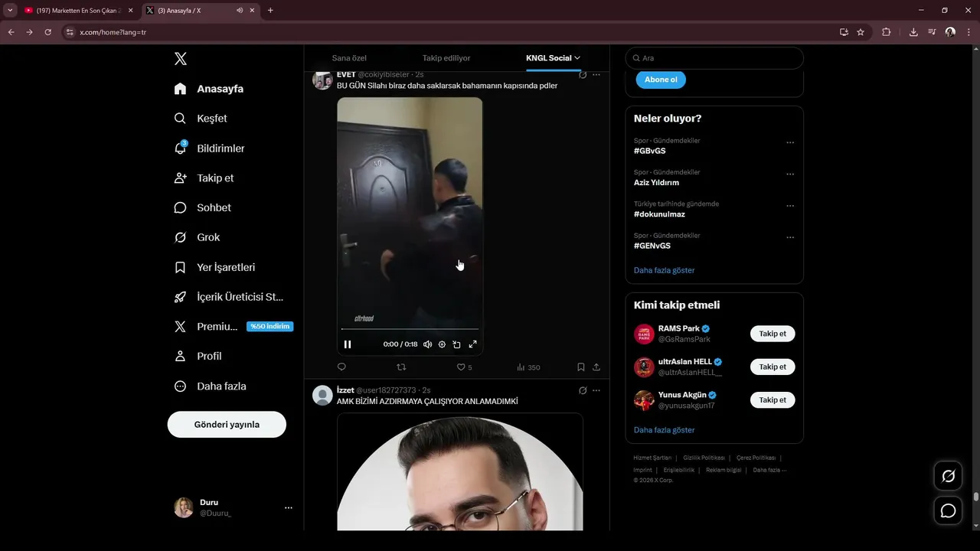Open Yer İşaretleri bookmarks

pos(214,267)
